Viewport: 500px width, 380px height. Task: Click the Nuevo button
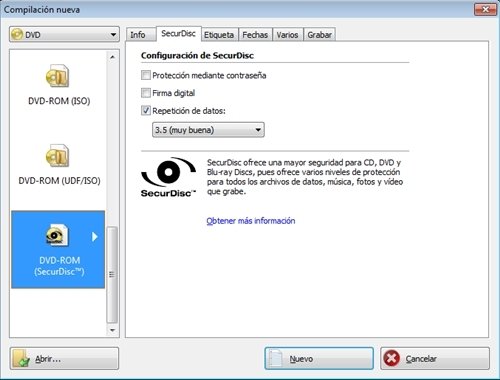pyautogui.click(x=319, y=358)
